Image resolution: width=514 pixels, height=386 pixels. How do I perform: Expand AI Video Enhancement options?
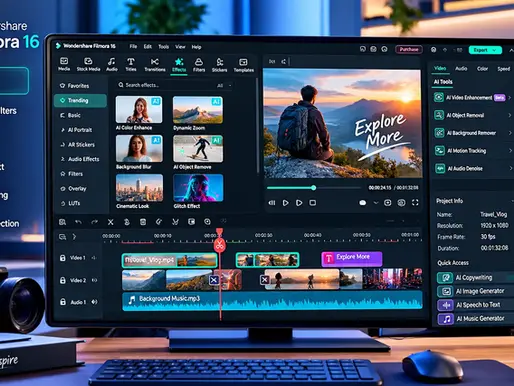(x=510, y=98)
